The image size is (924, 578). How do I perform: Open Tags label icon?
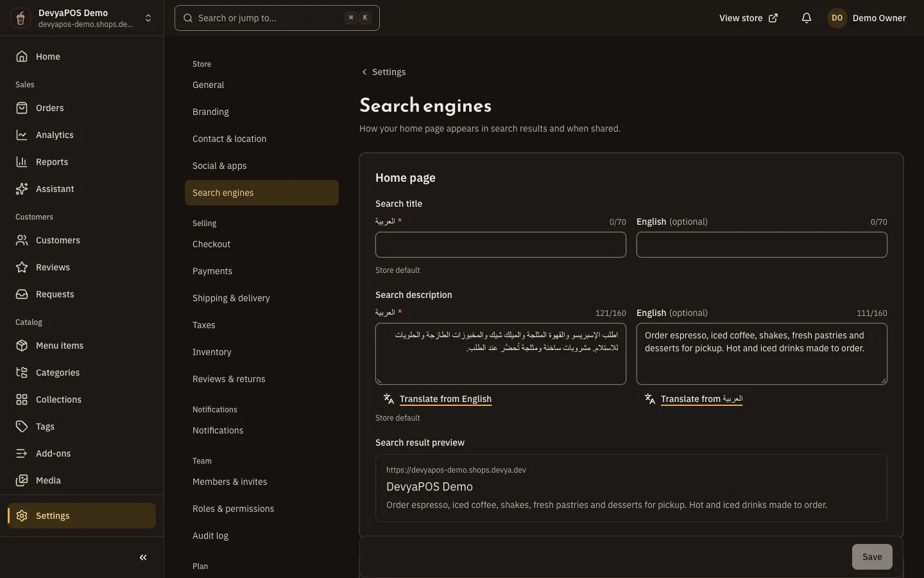click(x=22, y=426)
